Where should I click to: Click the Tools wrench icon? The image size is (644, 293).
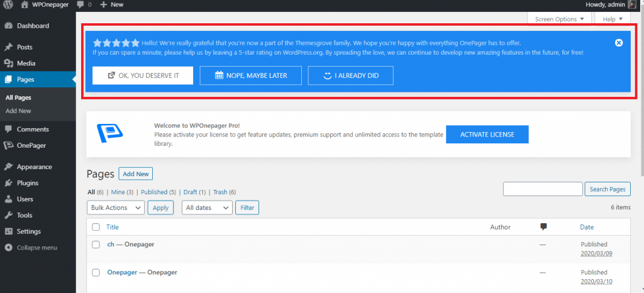pyautogui.click(x=8, y=215)
